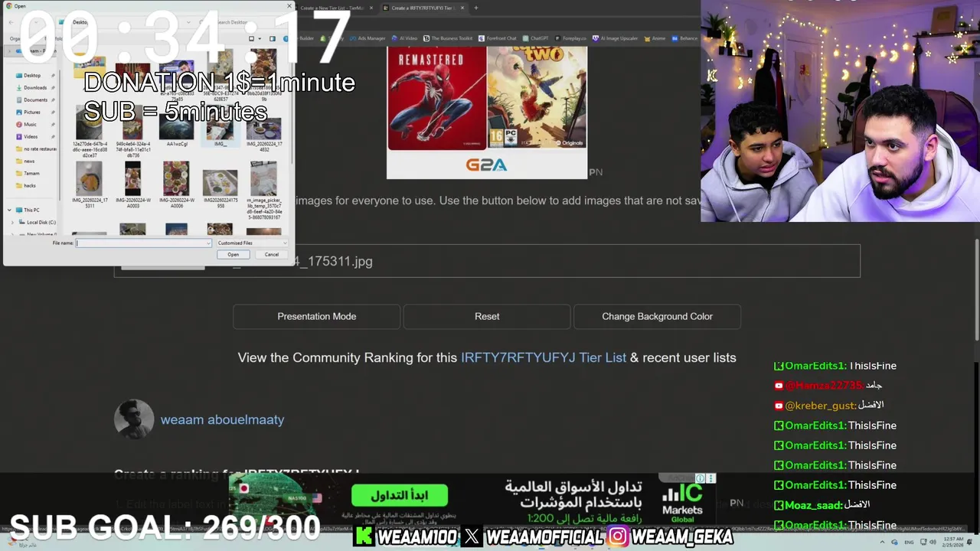Open the Anime bookmark
The image size is (980, 551).
(x=655, y=38)
